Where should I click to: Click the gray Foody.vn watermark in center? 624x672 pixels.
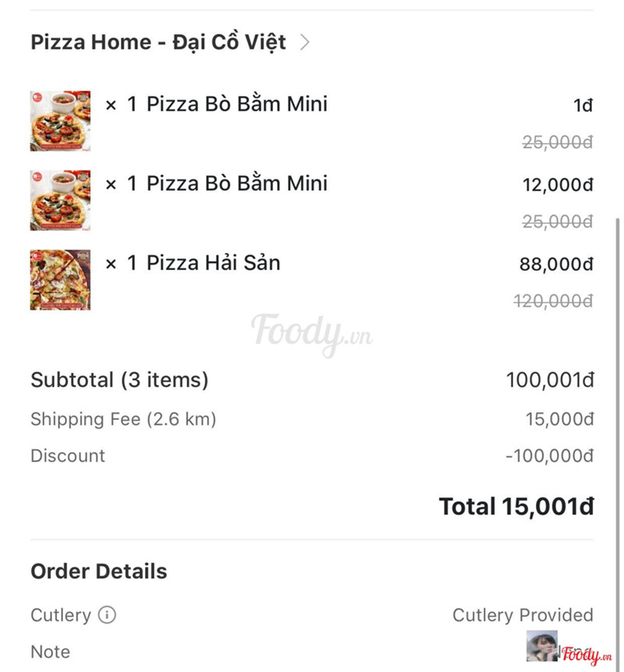point(310,332)
